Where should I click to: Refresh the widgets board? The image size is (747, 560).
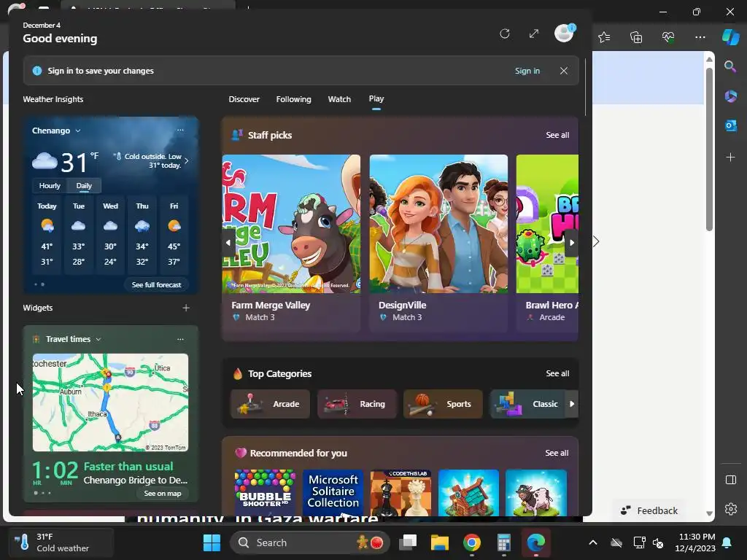pos(505,34)
